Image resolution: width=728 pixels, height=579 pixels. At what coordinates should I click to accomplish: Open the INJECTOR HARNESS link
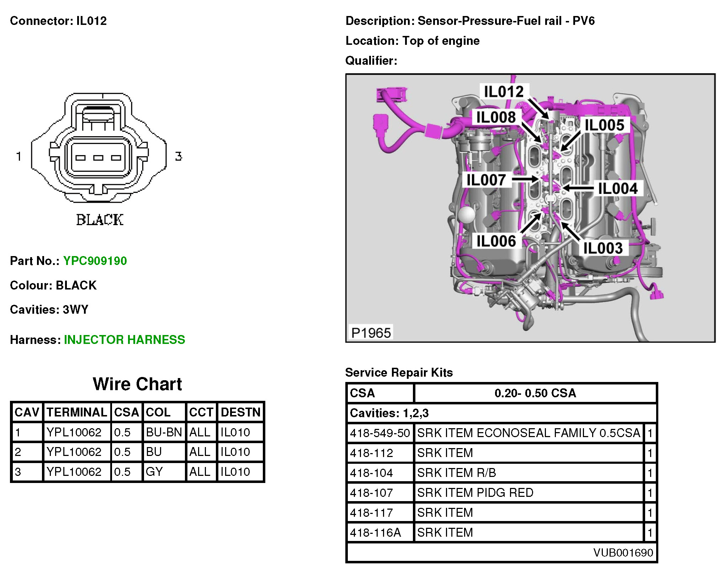[x=124, y=340]
